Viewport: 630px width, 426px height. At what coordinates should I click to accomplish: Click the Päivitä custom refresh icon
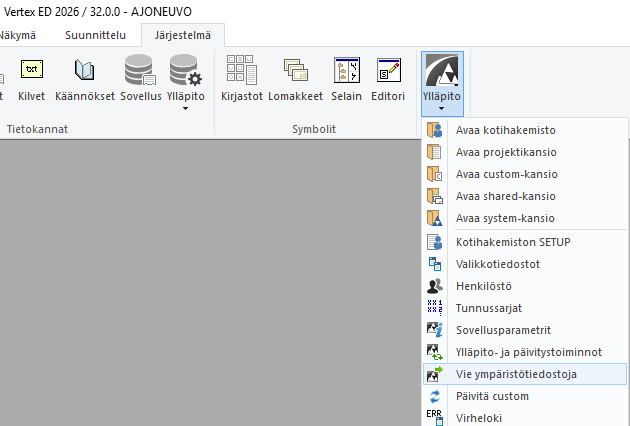pyautogui.click(x=434, y=396)
